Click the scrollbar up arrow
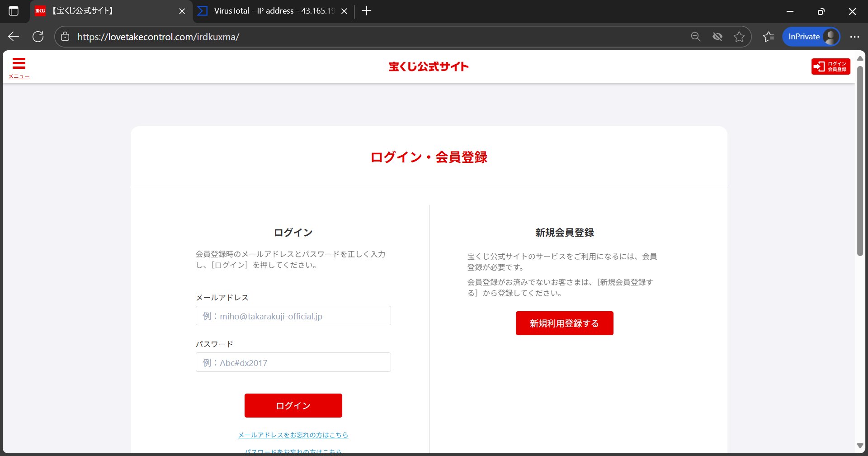 pos(860,58)
